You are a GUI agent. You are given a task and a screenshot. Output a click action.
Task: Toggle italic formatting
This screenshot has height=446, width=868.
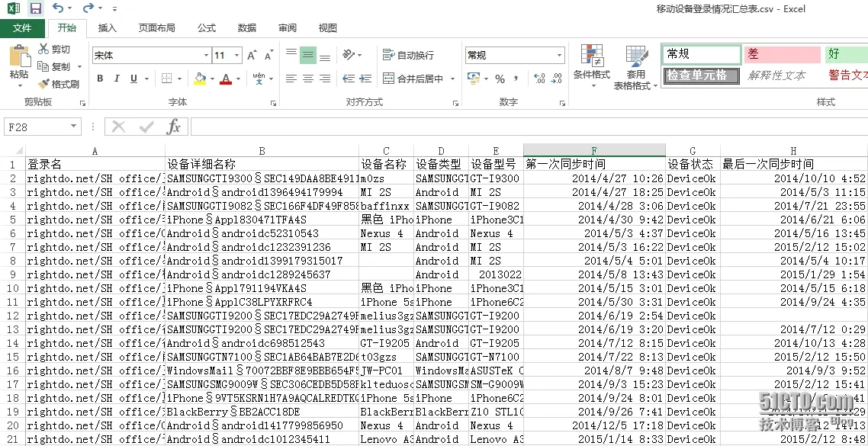[x=117, y=79]
